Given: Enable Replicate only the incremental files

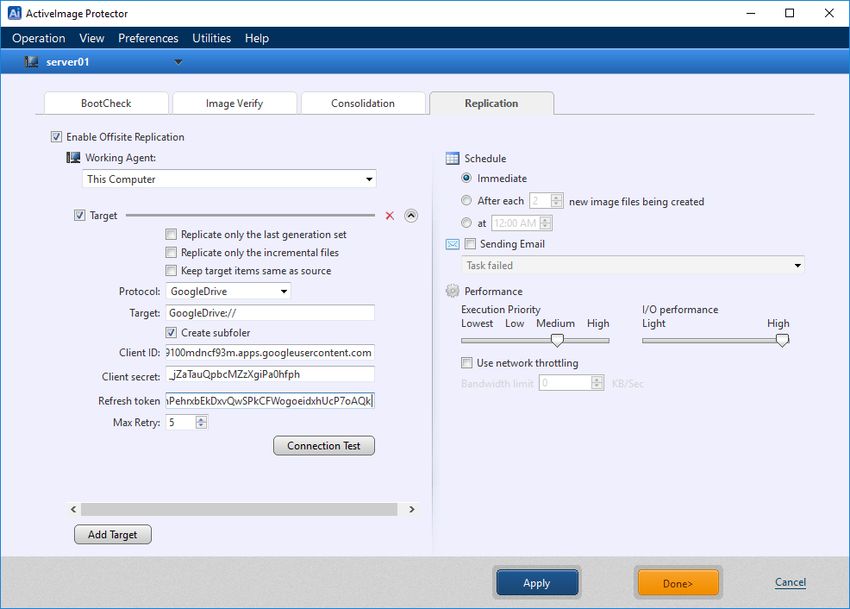Looking at the screenshot, I should [171, 252].
